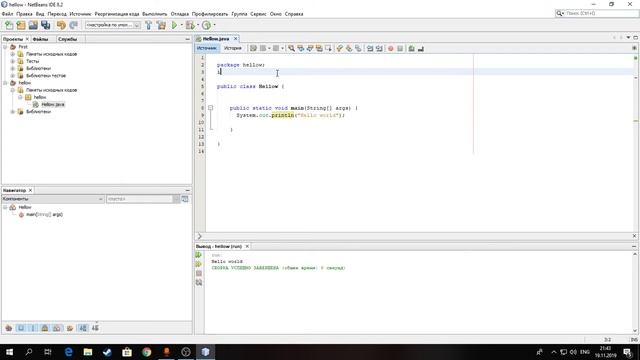Image resolution: width=640 pixels, height=360 pixels.
Task: Run the project with green play icon
Action: click(x=174, y=25)
